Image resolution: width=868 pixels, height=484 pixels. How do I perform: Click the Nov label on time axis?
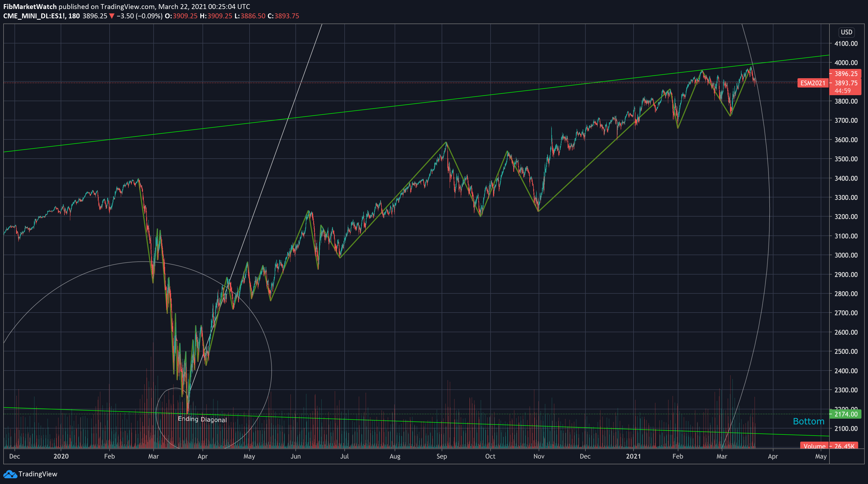click(x=538, y=456)
